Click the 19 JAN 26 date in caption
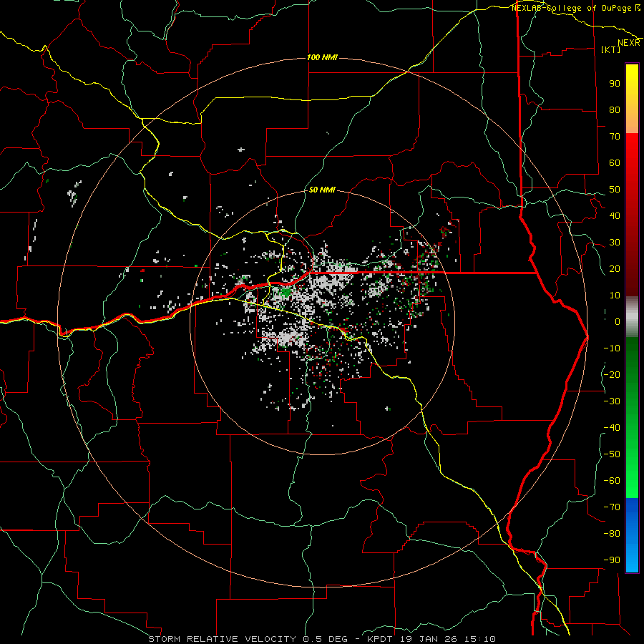This screenshot has height=644, width=644. click(429, 639)
